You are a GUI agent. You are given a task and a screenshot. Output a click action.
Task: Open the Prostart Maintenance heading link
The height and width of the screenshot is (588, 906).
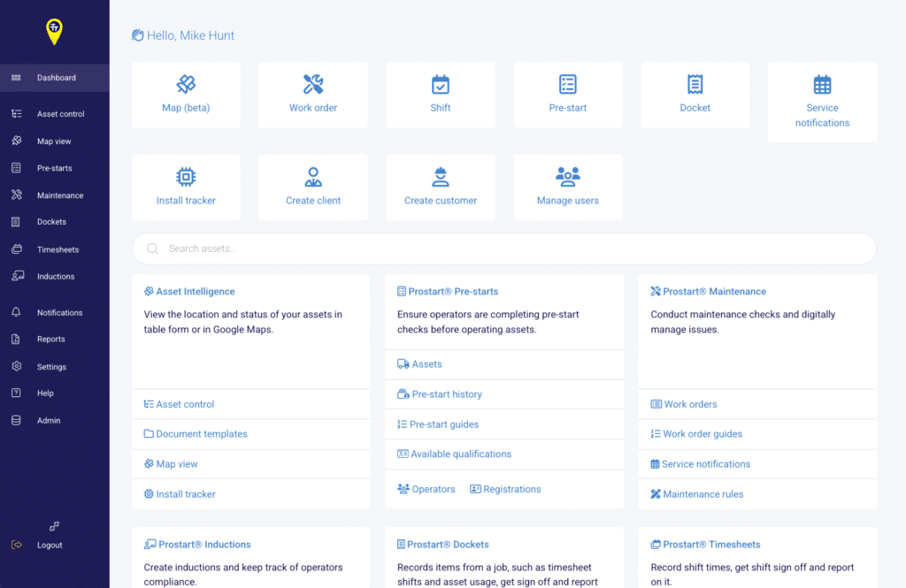[709, 291]
